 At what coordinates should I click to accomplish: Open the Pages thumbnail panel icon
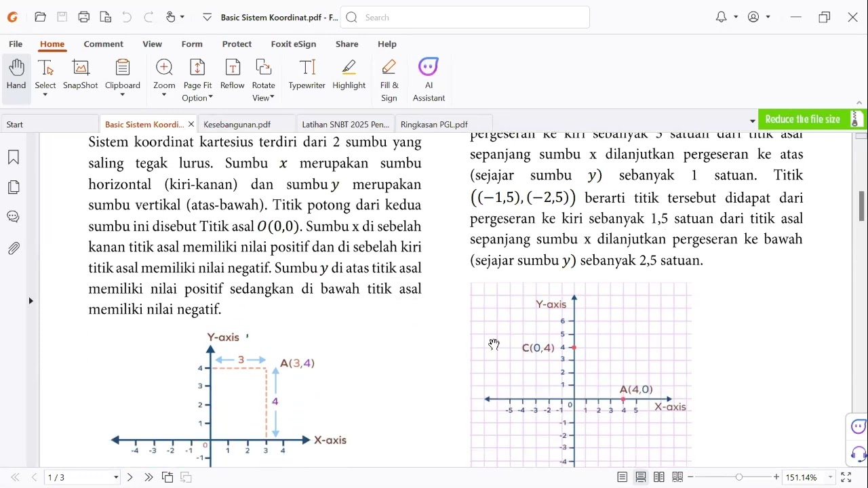[x=13, y=187]
